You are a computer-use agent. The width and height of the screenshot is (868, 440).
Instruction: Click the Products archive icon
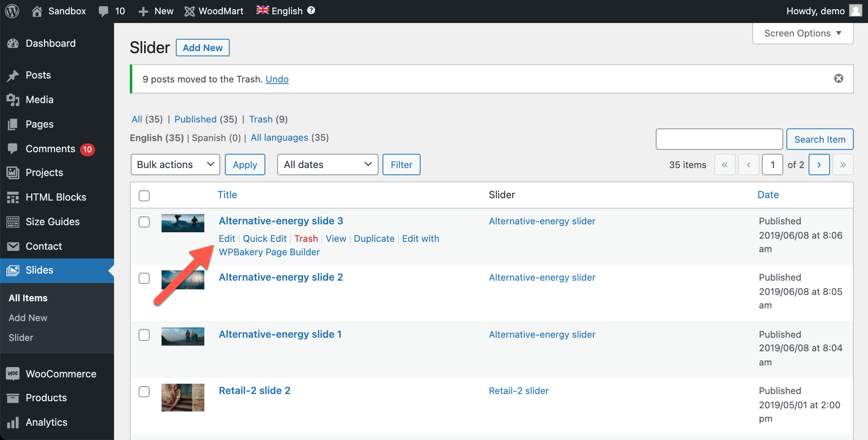tap(13, 398)
